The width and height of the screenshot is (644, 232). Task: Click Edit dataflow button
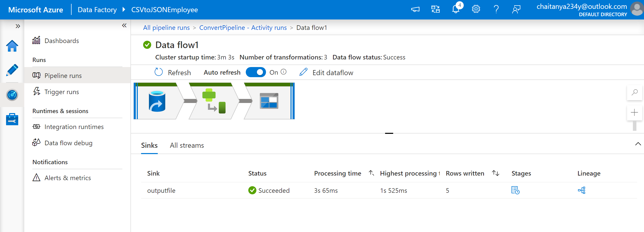[x=326, y=73]
